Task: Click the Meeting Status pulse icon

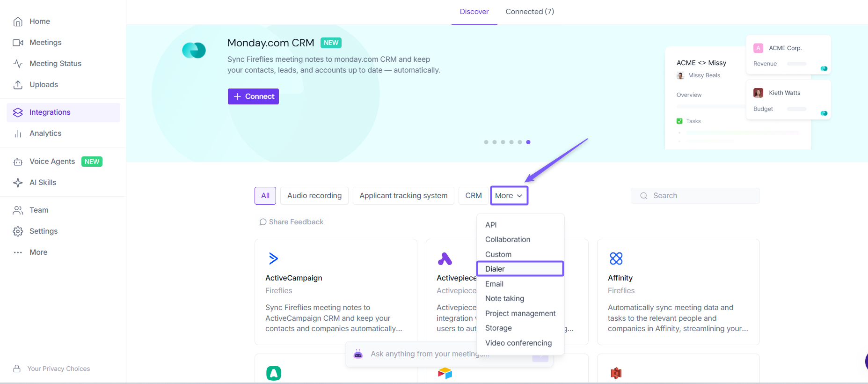Action: click(18, 64)
